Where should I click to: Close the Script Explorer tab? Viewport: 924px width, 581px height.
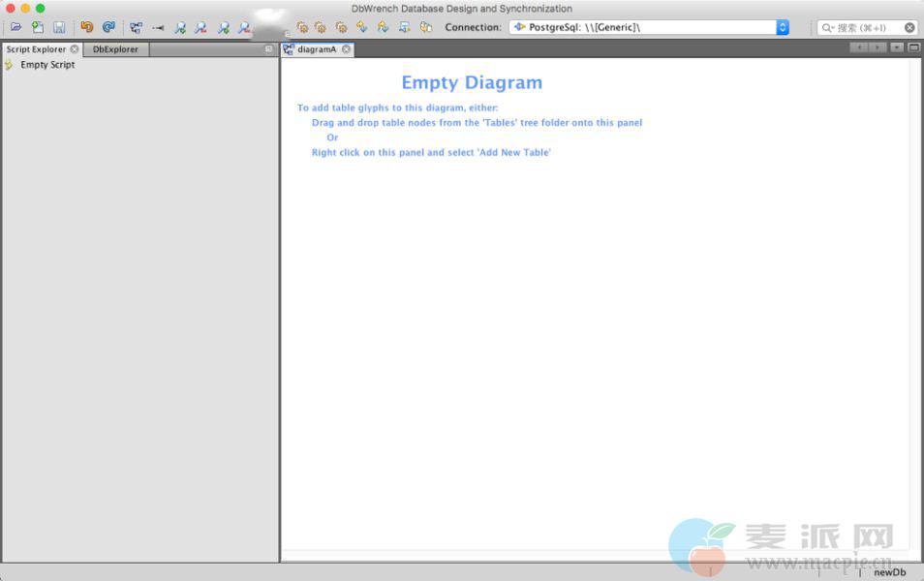pyautogui.click(x=75, y=49)
